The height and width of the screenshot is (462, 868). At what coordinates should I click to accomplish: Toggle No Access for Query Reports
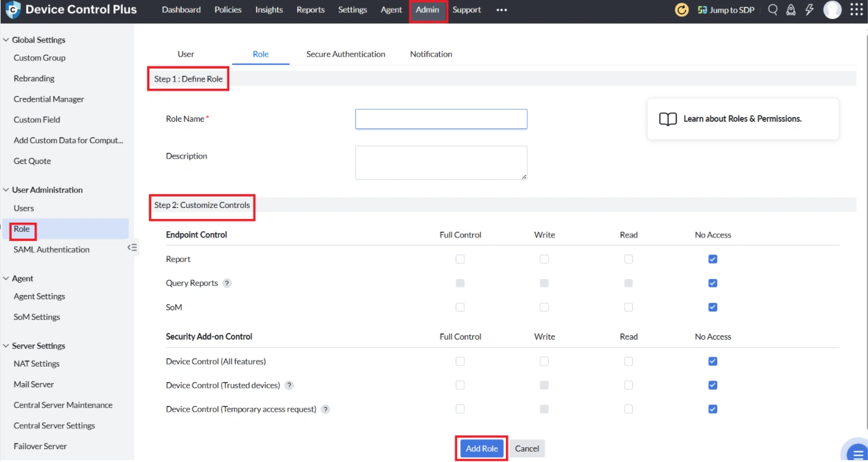point(712,283)
